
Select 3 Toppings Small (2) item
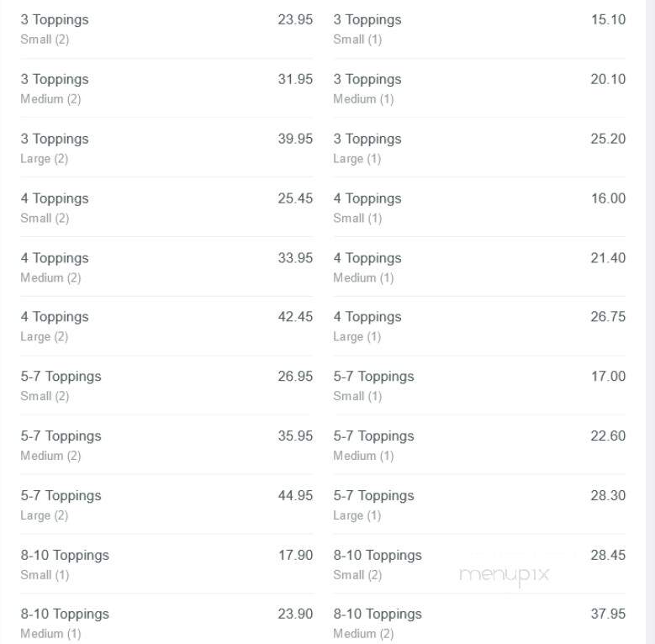tap(166, 29)
